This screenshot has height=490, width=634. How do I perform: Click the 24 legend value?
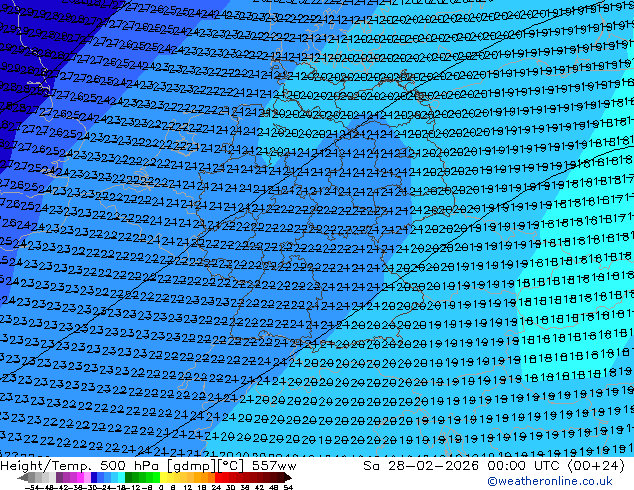coord(216,487)
